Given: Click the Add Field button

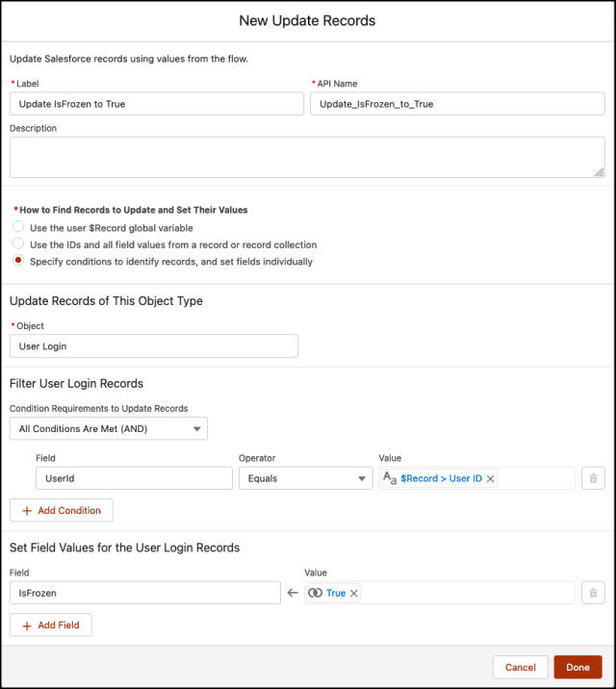Looking at the screenshot, I should tap(50, 625).
